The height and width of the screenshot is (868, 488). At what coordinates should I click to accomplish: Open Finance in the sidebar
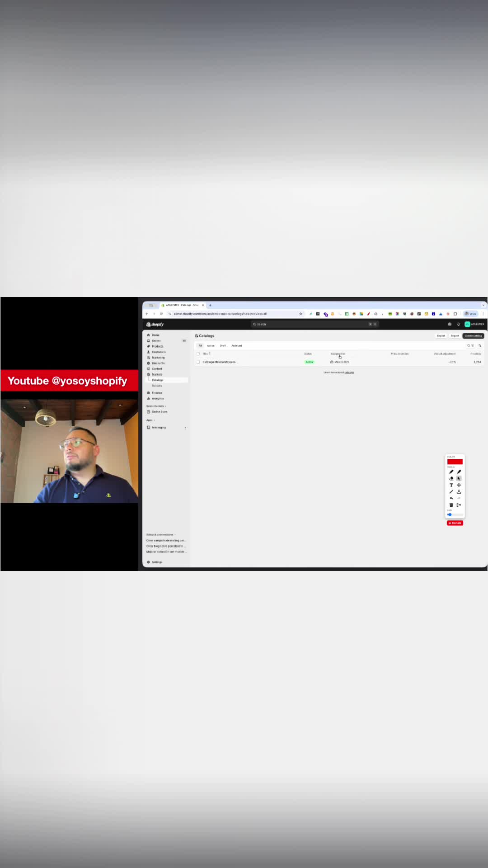[x=157, y=393]
